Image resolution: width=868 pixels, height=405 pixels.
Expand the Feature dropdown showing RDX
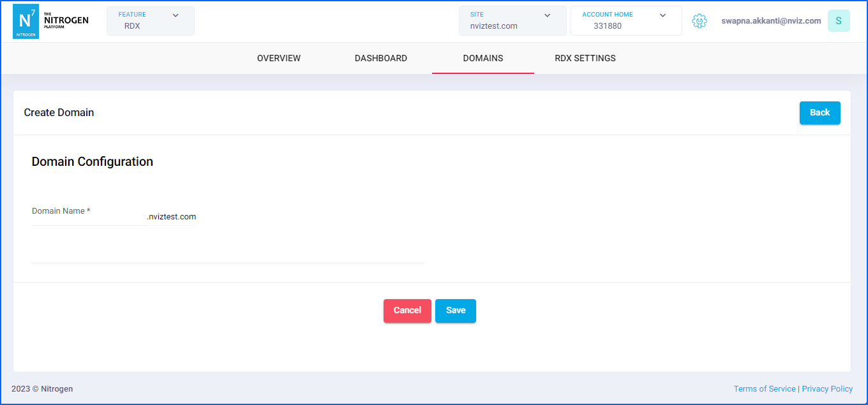(x=150, y=21)
